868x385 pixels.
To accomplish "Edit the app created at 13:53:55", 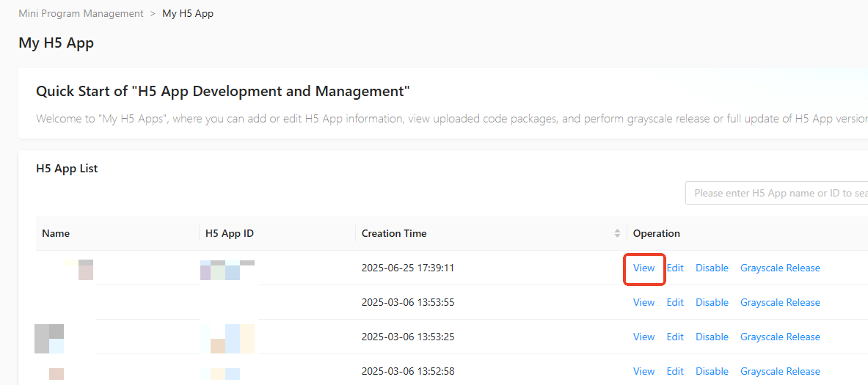I will coord(675,302).
